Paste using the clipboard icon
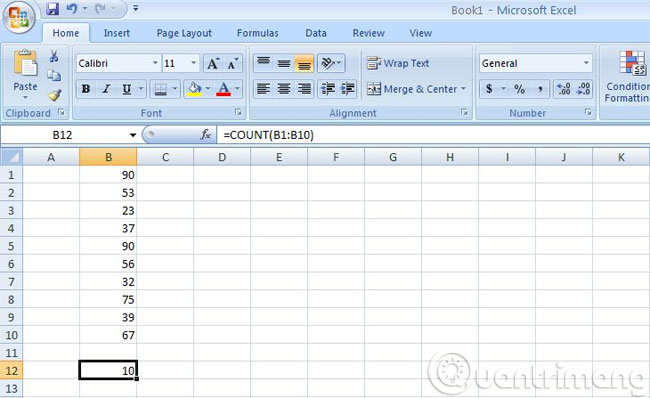 tap(25, 63)
